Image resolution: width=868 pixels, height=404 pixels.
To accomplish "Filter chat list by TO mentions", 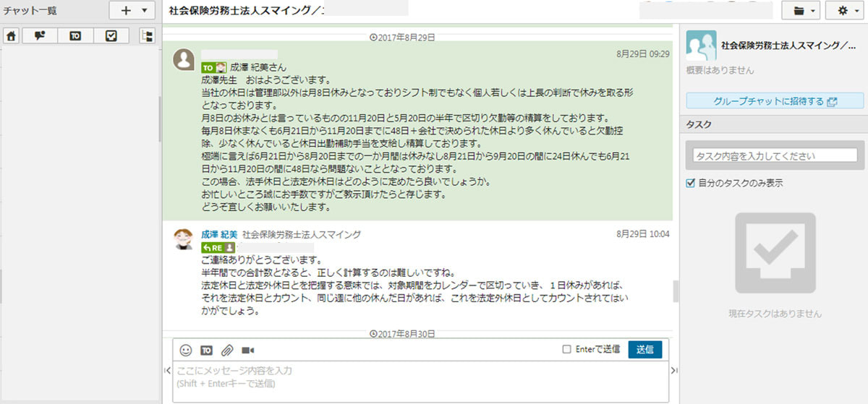I will pyautogui.click(x=75, y=35).
